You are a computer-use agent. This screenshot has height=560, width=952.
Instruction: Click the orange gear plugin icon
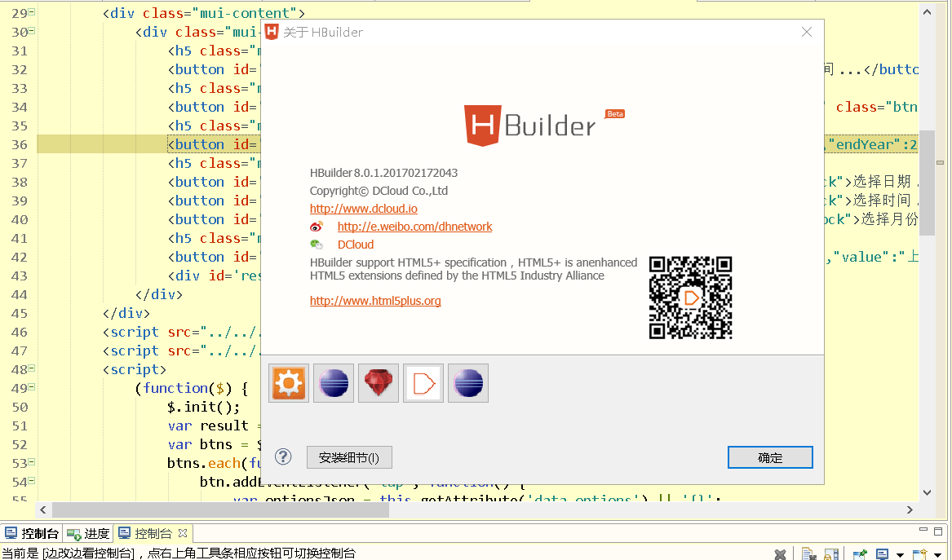[289, 383]
